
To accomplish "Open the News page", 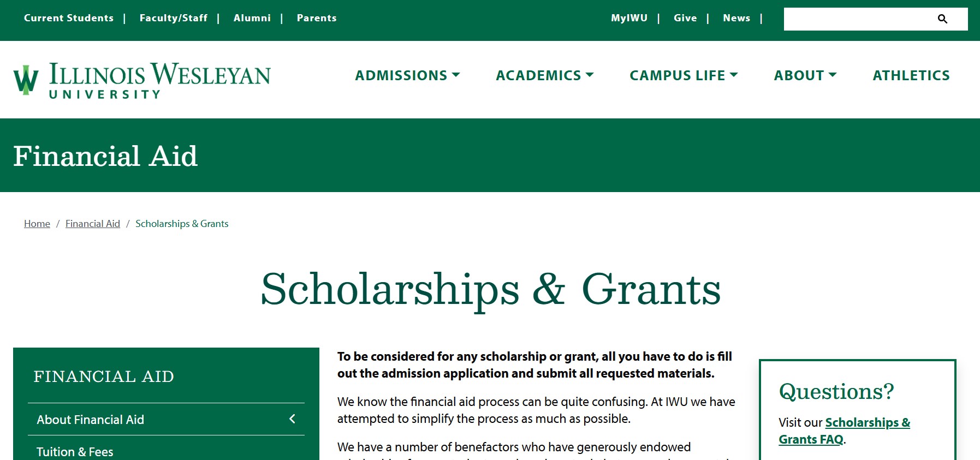I will click(x=737, y=18).
